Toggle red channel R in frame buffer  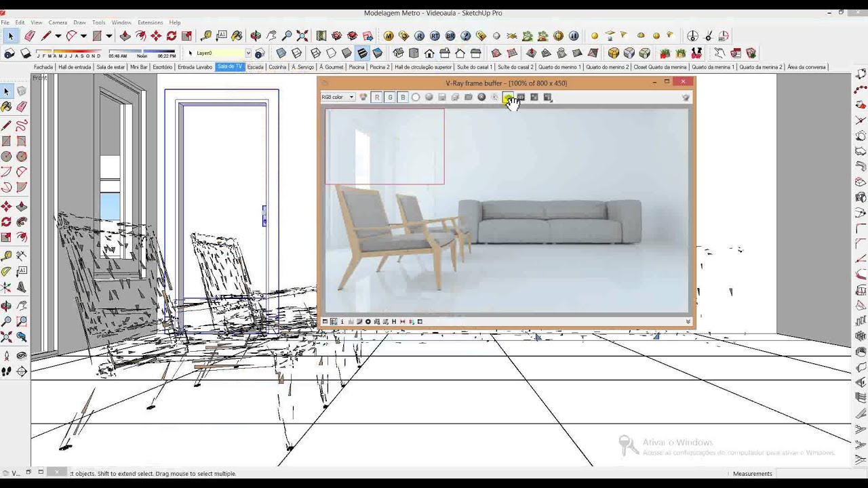[x=377, y=98]
